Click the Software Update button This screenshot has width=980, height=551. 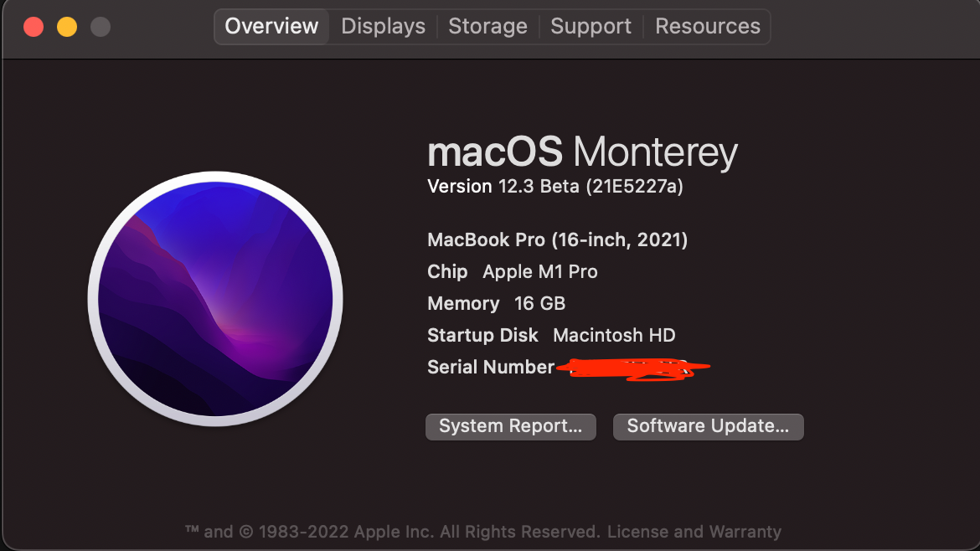708,426
